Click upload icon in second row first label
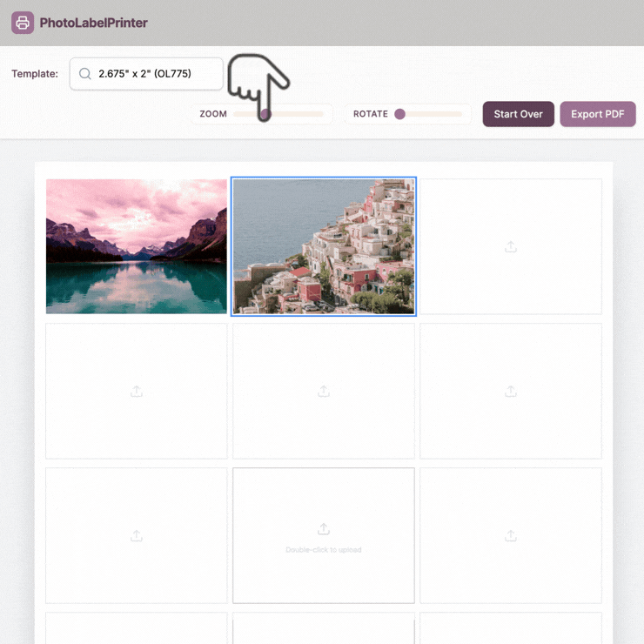 coord(137,391)
